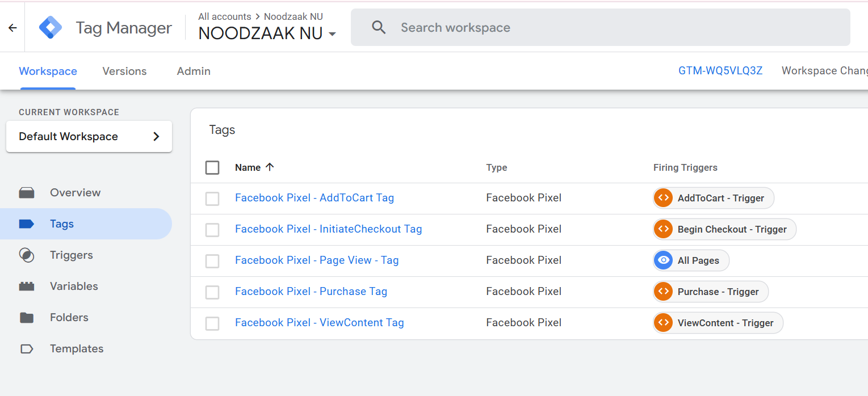Click the Purchase trigger orange code icon
Image resolution: width=868 pixels, height=396 pixels.
pyautogui.click(x=663, y=292)
